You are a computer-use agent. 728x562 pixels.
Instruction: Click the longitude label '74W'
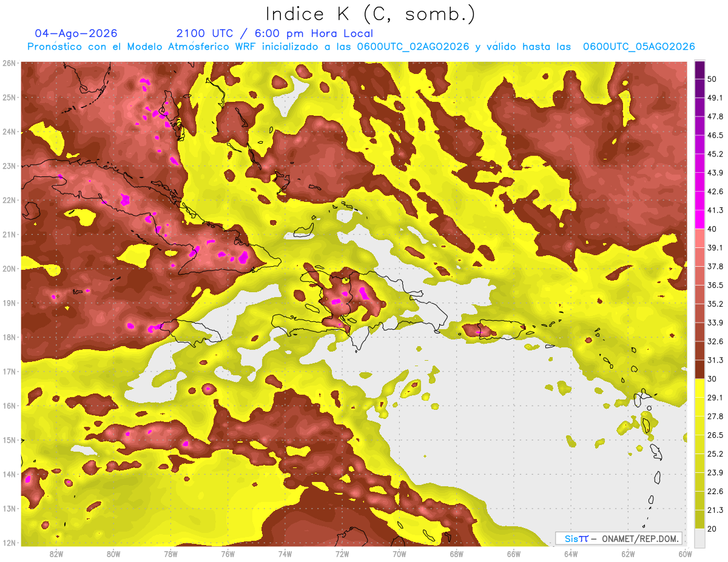pos(285,554)
